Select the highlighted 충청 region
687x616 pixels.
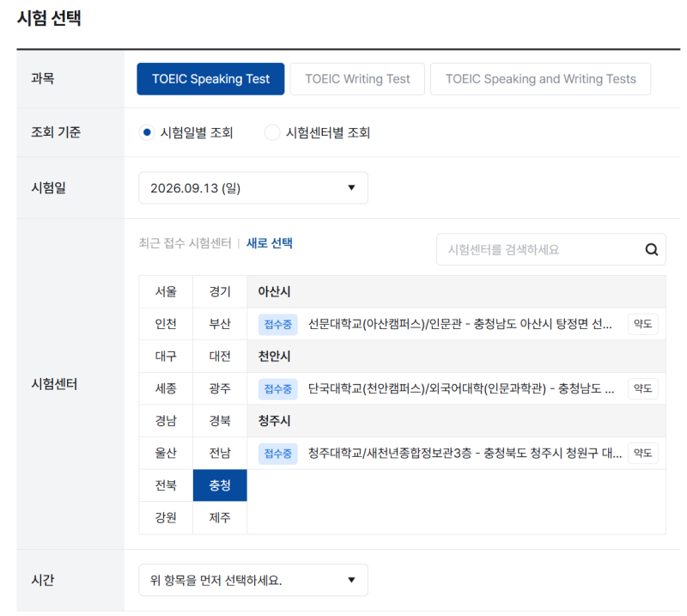coord(220,485)
